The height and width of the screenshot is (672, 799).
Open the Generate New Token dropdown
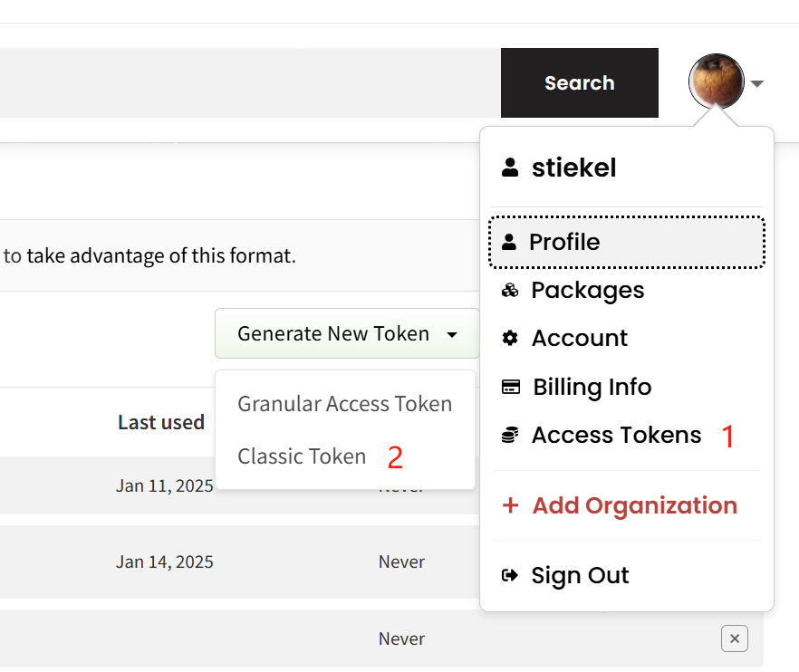point(347,333)
